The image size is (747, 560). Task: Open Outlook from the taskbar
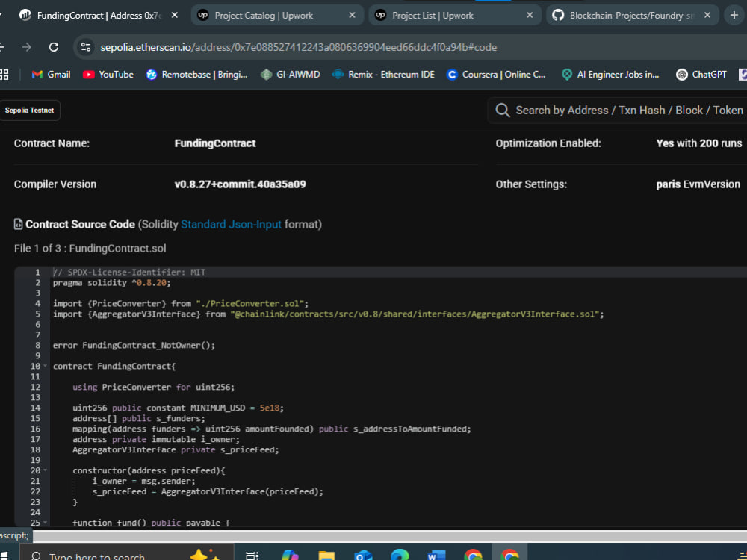point(363,555)
